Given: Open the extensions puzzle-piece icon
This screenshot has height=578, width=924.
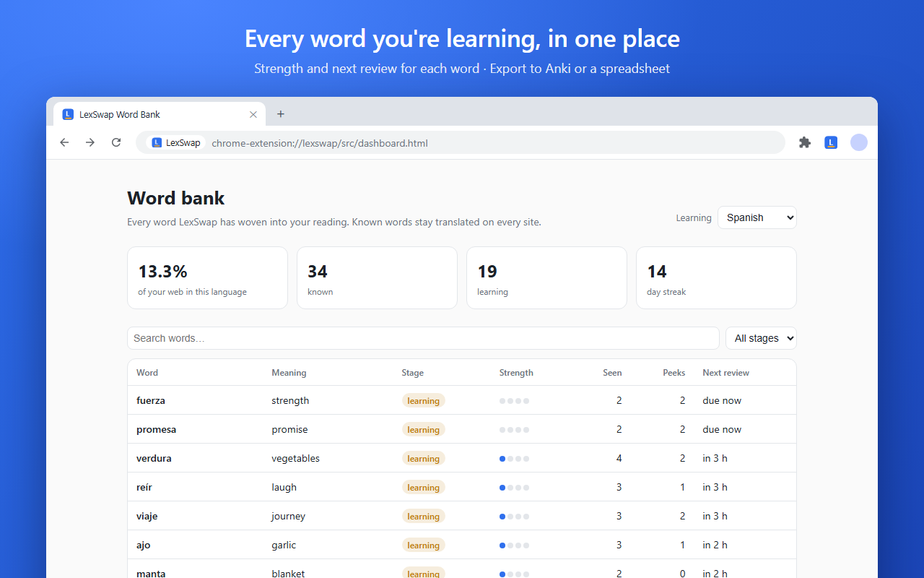Looking at the screenshot, I should 805,142.
